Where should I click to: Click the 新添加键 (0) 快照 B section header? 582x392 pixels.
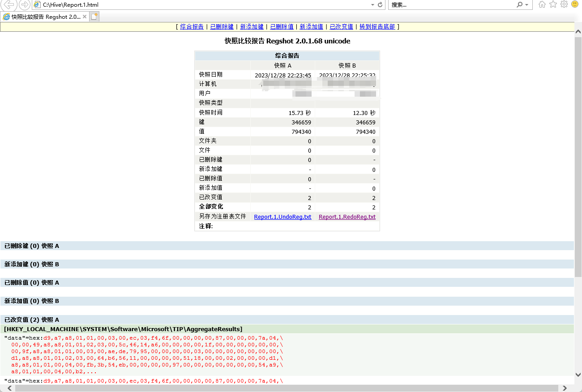(x=287, y=264)
